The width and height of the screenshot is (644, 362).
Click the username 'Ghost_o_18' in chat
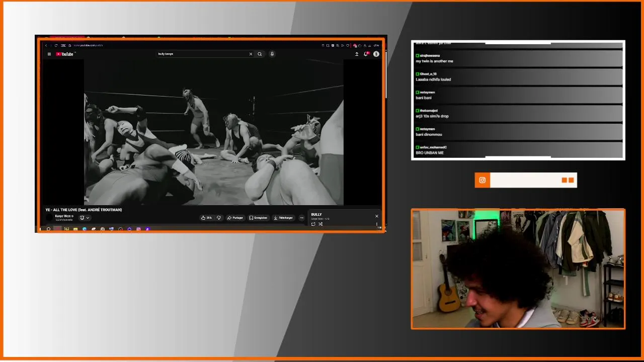click(x=428, y=74)
